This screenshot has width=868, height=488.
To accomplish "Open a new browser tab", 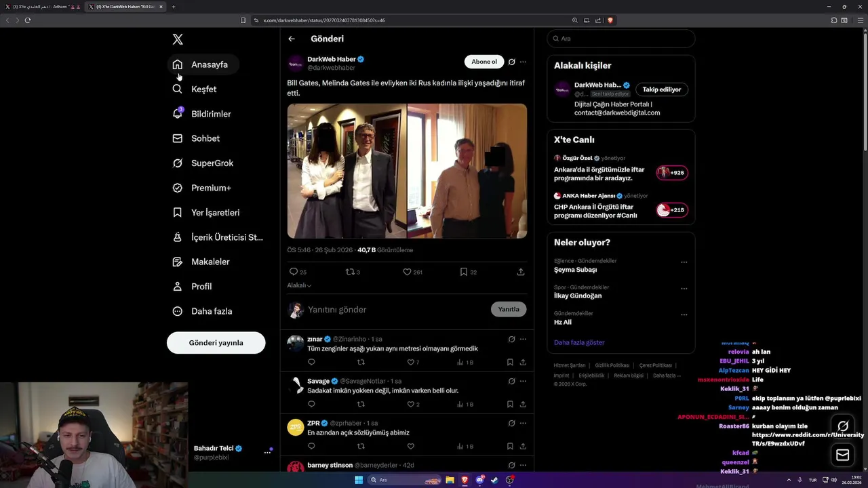I will coord(173,7).
